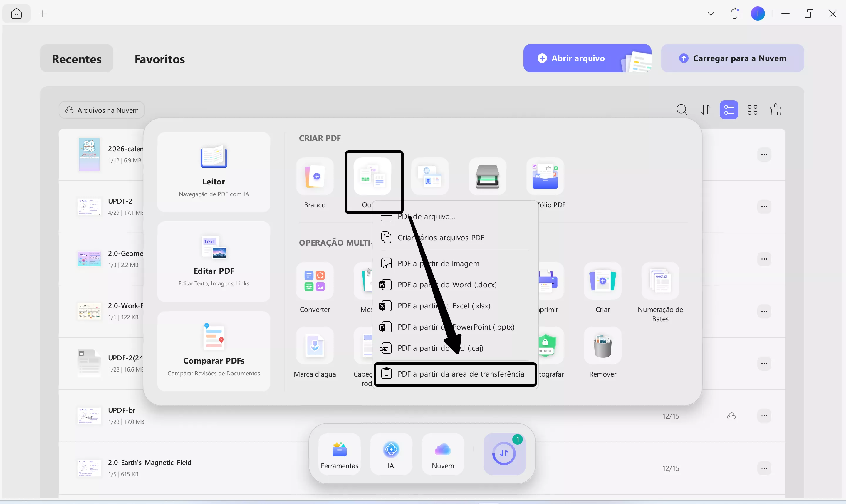Expand the title bar dropdown chevron
Screen dimensions: 846x504
711,14
